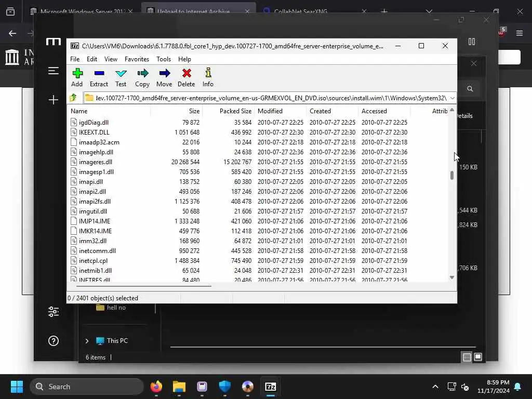Click the Extract toolbar icon
532x399 pixels.
[99, 77]
